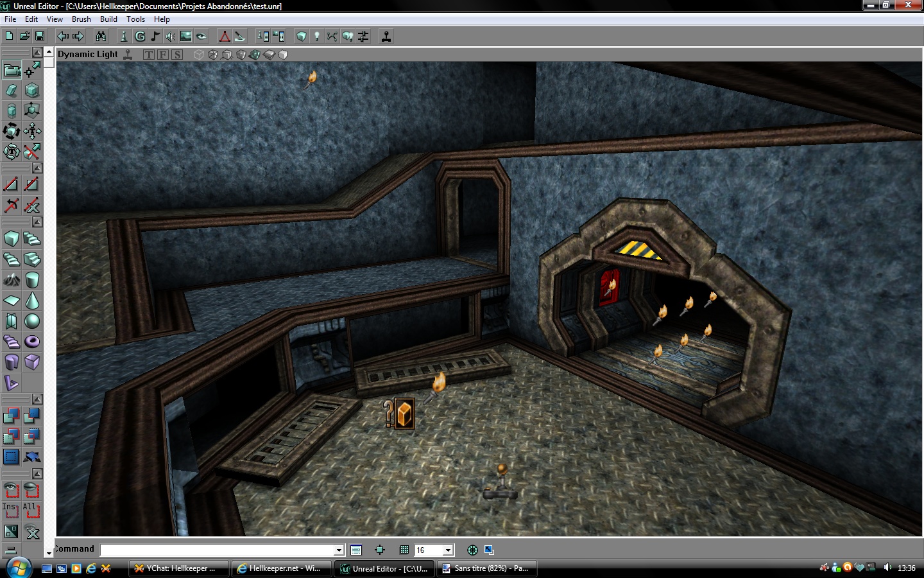
Task: Open the Texture Browser from toolbar
Action: coord(186,37)
